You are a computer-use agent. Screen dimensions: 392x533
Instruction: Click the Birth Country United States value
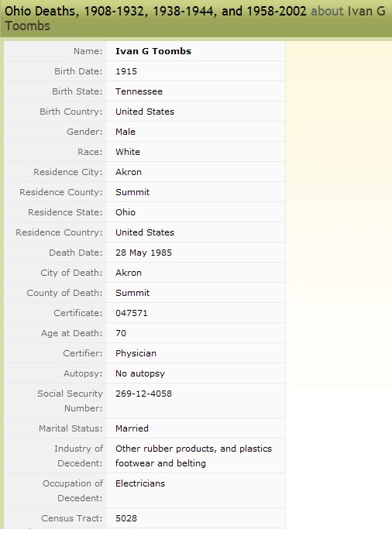coord(145,112)
